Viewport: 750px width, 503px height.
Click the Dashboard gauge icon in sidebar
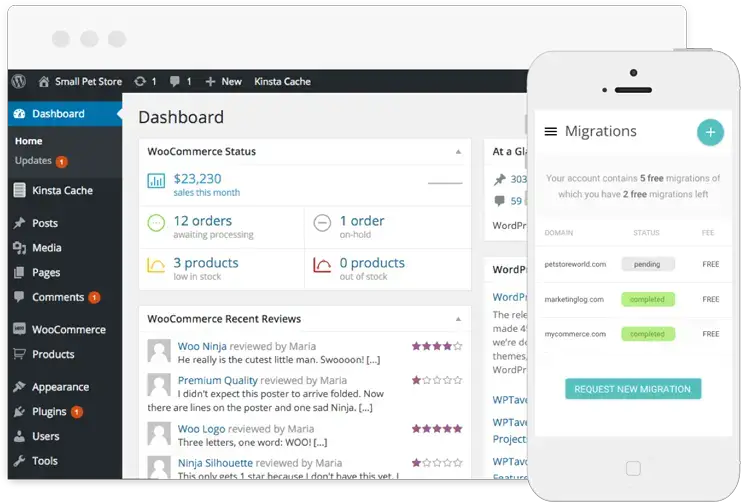[x=20, y=114]
